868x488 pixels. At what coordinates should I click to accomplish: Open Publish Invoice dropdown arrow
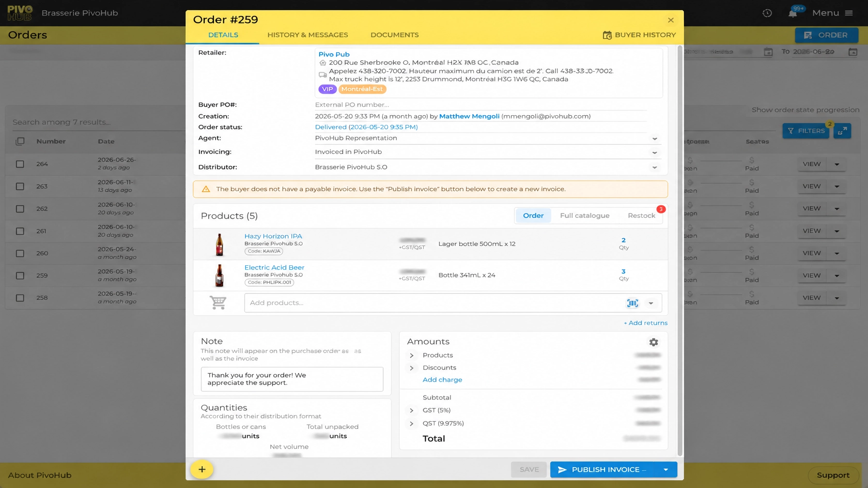pos(666,470)
